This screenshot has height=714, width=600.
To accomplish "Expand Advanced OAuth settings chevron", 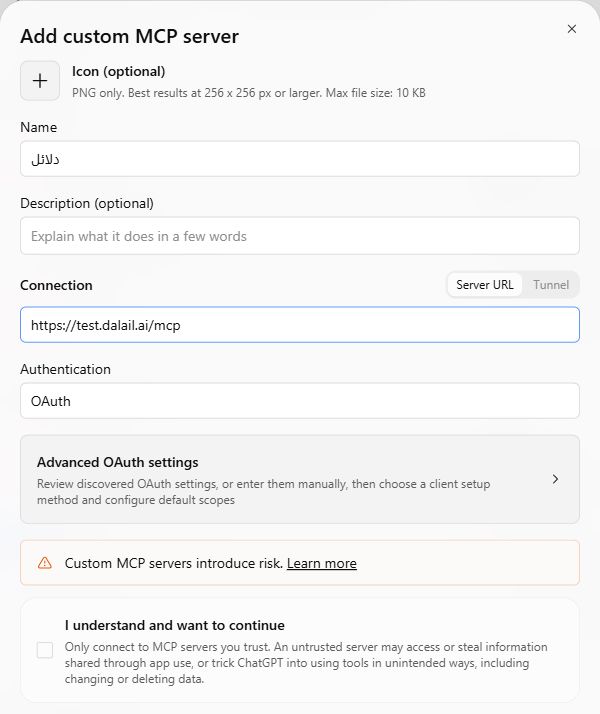I will pos(555,479).
